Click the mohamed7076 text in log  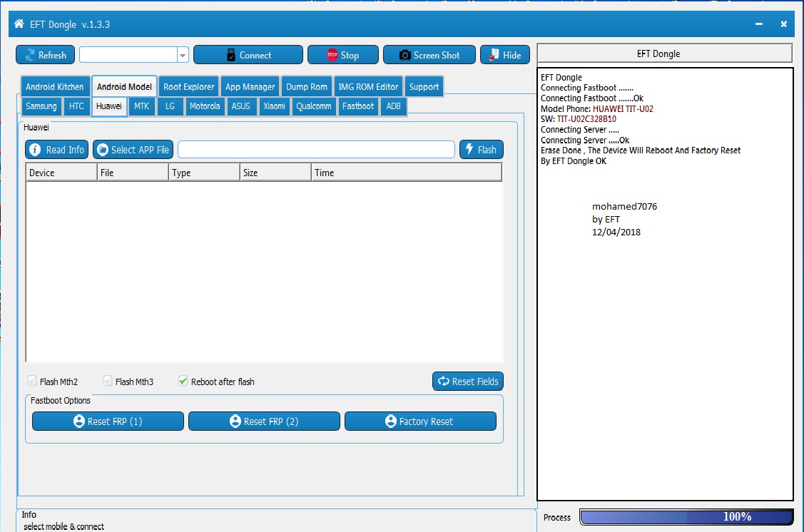point(624,207)
